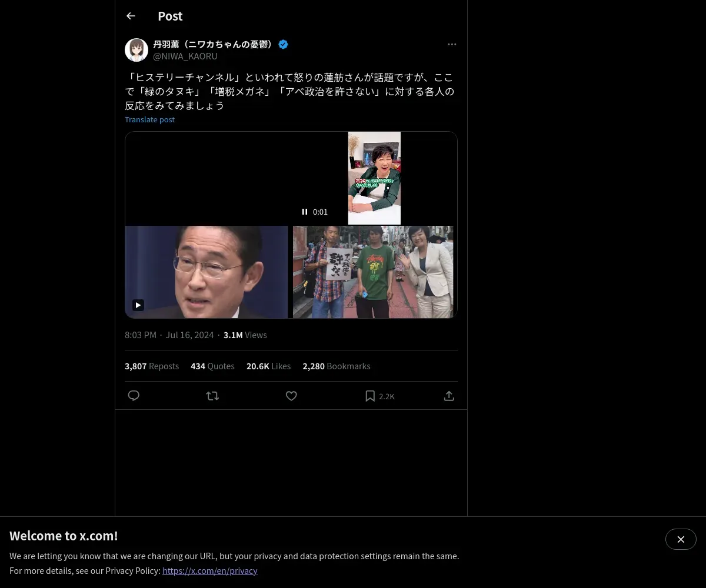Open the x.com privacy policy link
Viewport: 706px width, 588px height.
tap(210, 570)
